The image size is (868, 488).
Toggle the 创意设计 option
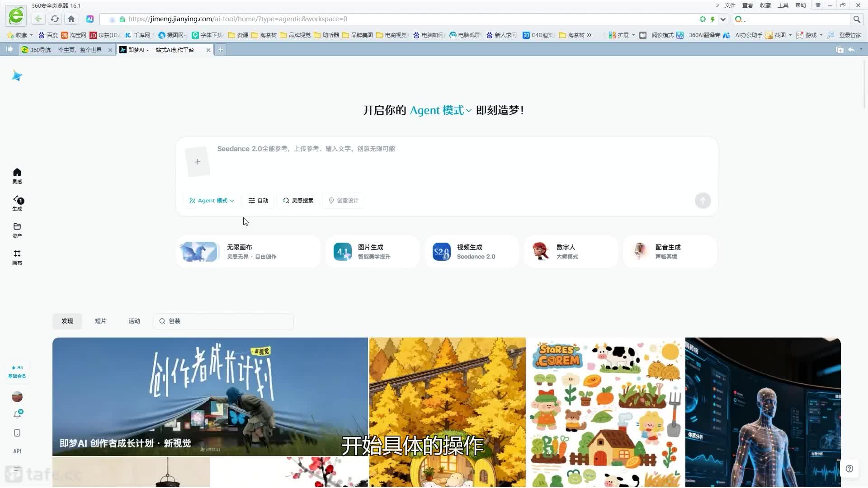point(344,201)
